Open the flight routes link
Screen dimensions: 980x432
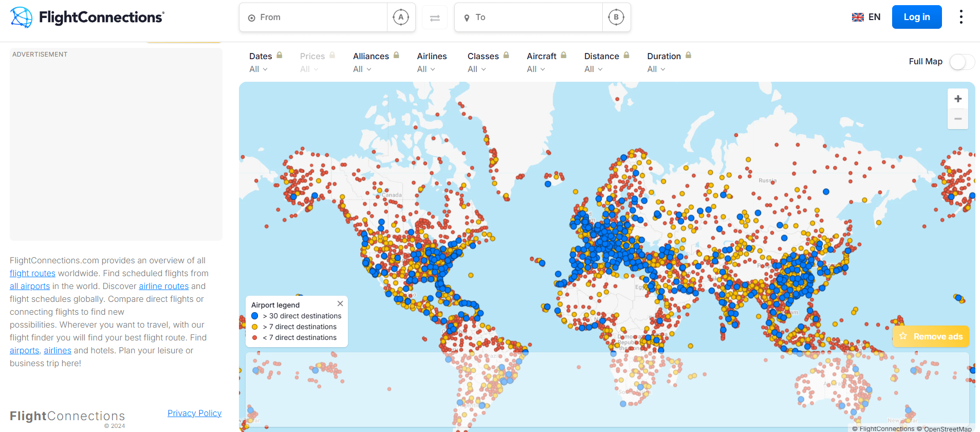pyautogui.click(x=32, y=273)
